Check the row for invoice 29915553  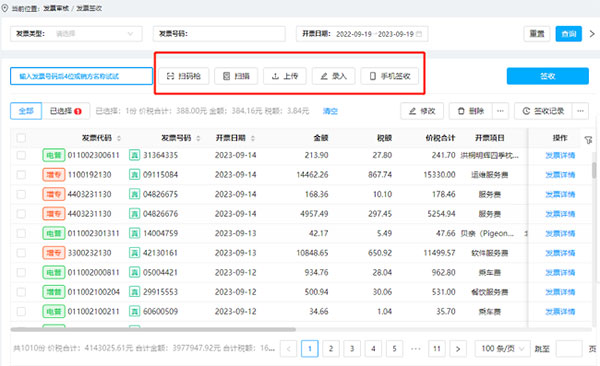[x=21, y=292]
